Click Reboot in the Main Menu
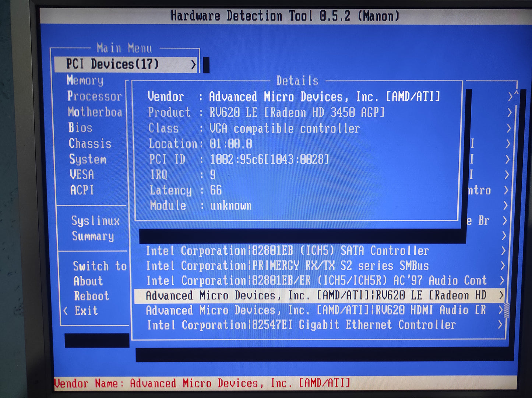 point(92,296)
